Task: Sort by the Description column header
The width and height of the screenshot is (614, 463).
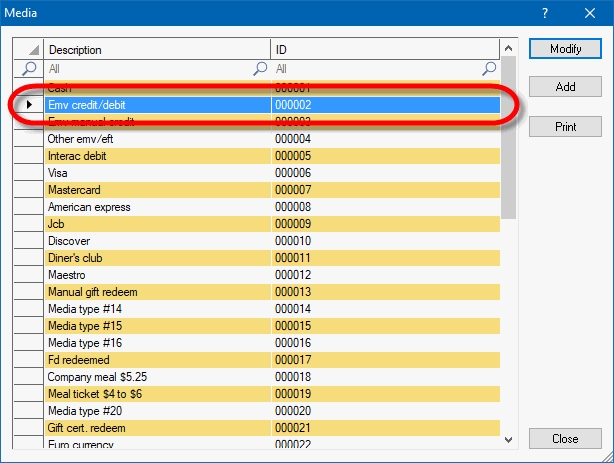Action: coord(157,50)
